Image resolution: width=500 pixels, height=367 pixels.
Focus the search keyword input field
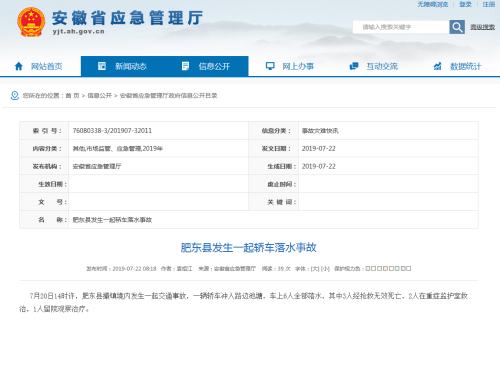click(401, 27)
